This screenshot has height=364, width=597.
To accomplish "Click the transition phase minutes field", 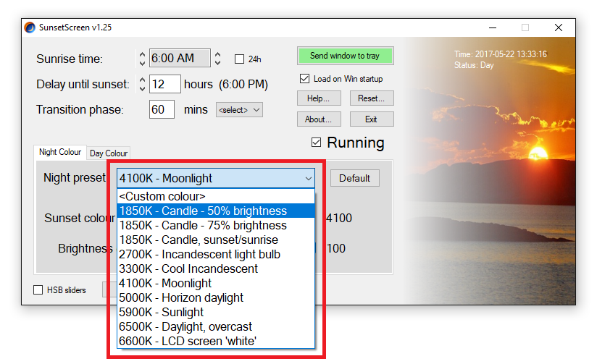I will point(162,109).
